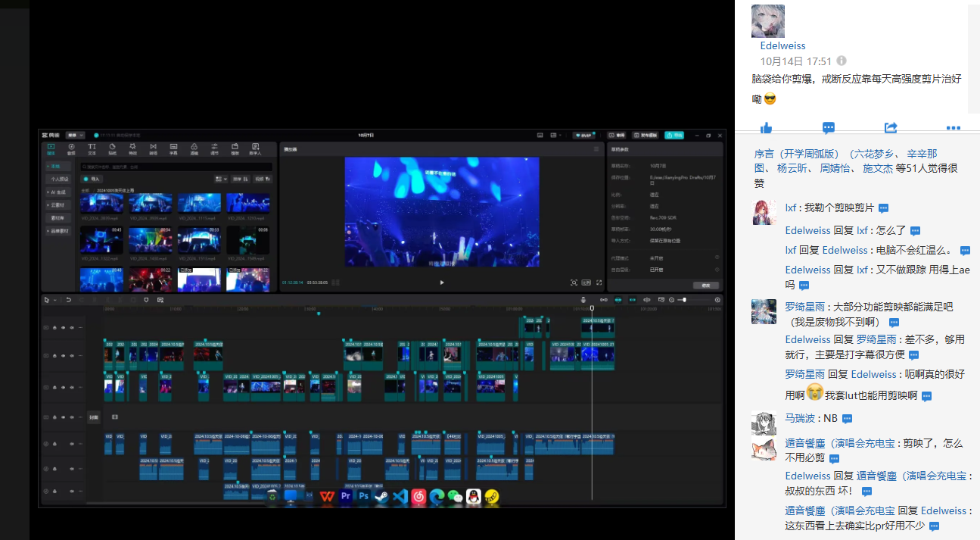
Task: Expand the 云素材 sidebar section
Action: coord(58,205)
